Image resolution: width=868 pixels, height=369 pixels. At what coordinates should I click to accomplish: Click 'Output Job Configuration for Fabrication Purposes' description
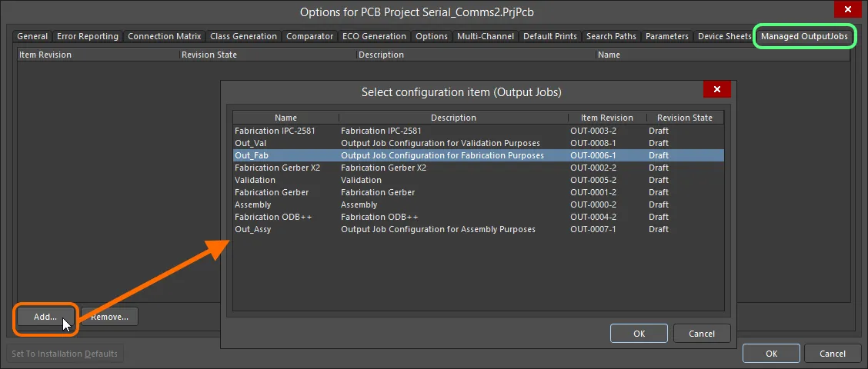(x=442, y=155)
